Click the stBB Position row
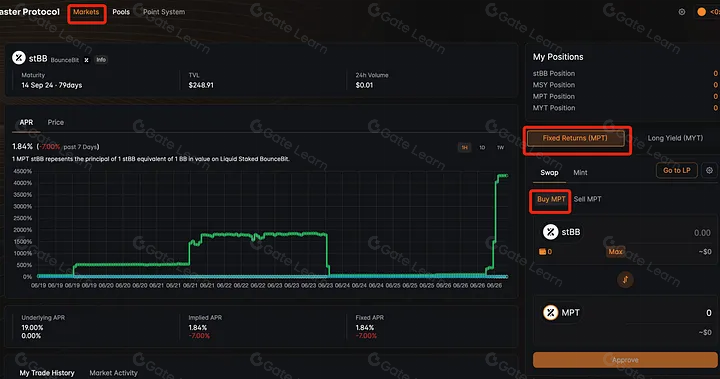This screenshot has width=720, height=379. [x=625, y=74]
